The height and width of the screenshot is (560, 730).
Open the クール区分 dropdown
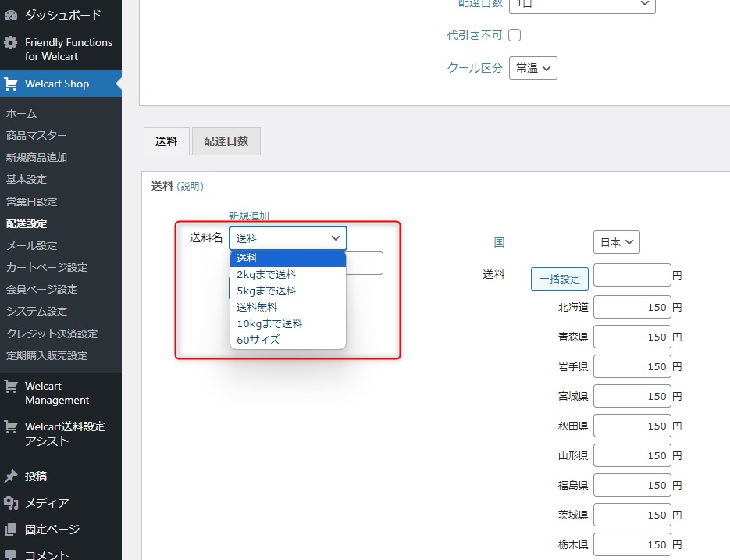click(532, 68)
